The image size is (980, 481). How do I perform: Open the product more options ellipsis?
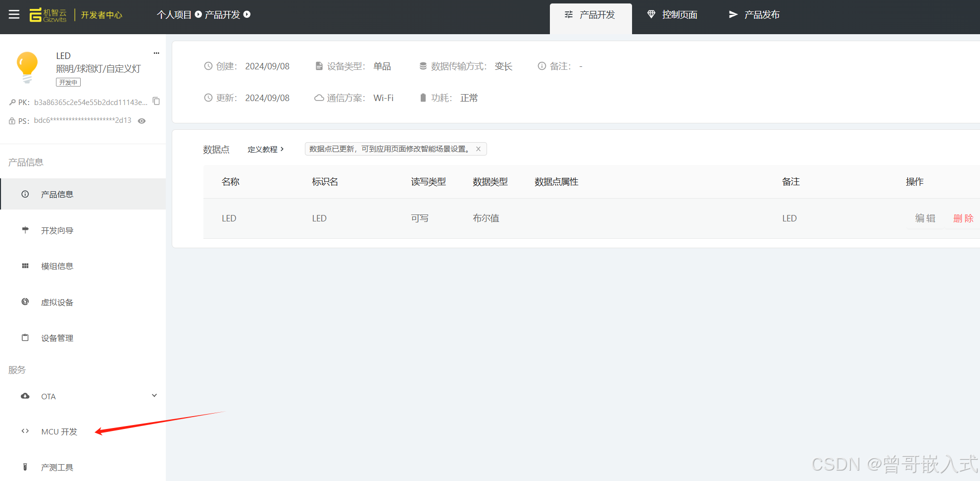point(156,53)
